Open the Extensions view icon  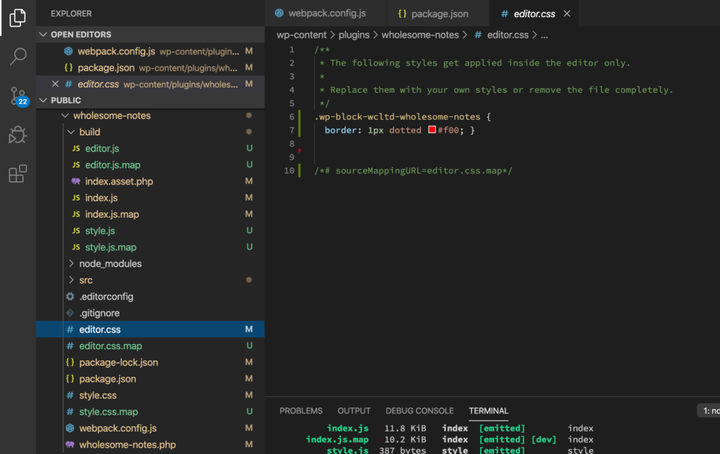[17, 174]
